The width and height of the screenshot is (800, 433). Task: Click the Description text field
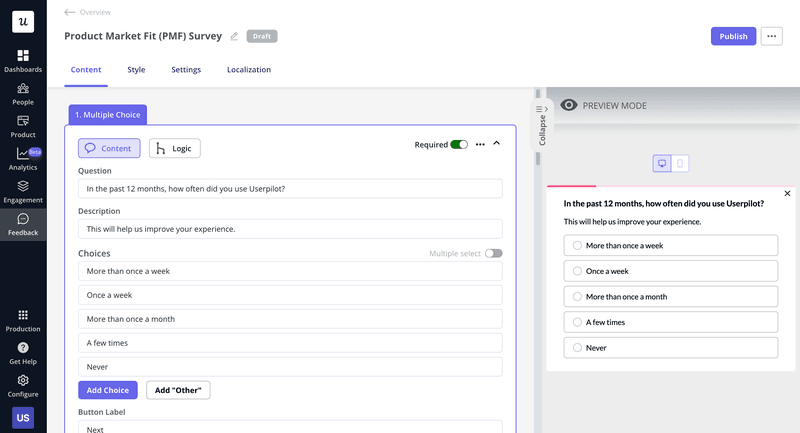pyautogui.click(x=290, y=229)
